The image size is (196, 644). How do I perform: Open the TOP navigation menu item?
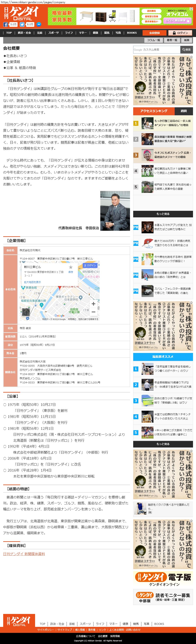pos(9,33)
